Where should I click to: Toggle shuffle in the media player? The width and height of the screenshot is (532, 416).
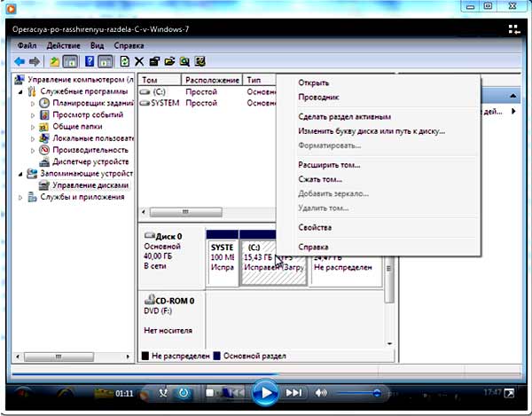tap(162, 392)
